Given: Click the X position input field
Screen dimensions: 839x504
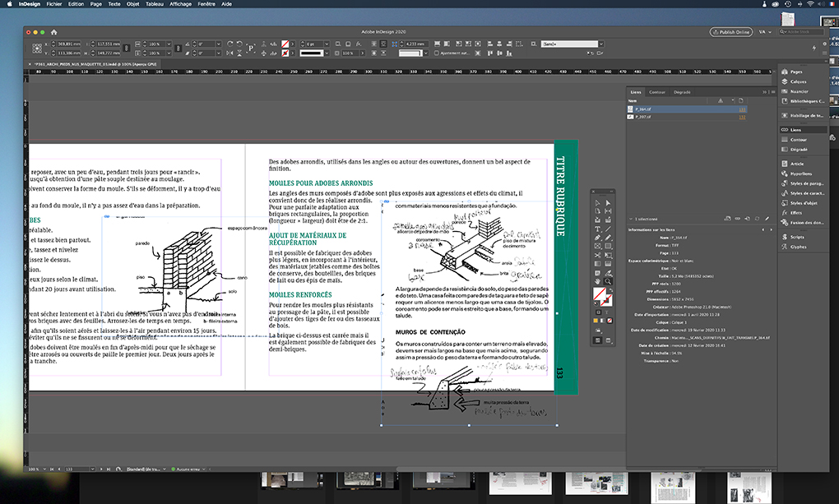Looking at the screenshot, I should 69,44.
